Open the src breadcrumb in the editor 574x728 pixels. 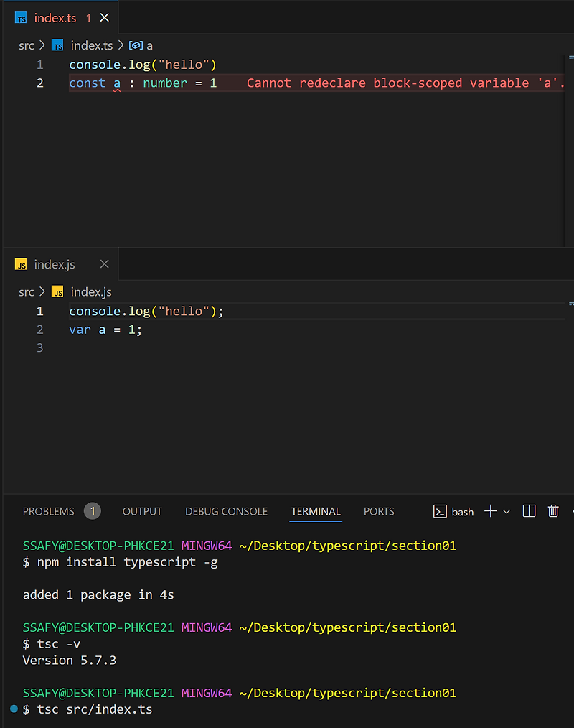click(27, 45)
